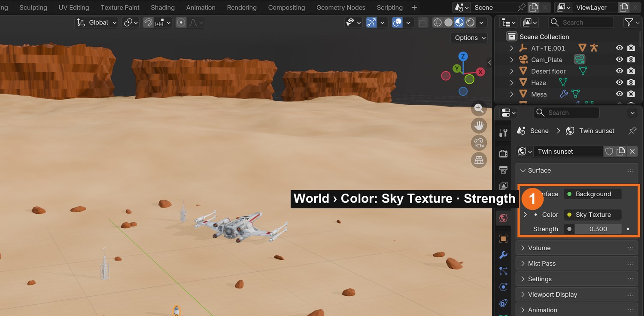Switch to material preview shading
The width and height of the screenshot is (644, 316).
tap(459, 23)
